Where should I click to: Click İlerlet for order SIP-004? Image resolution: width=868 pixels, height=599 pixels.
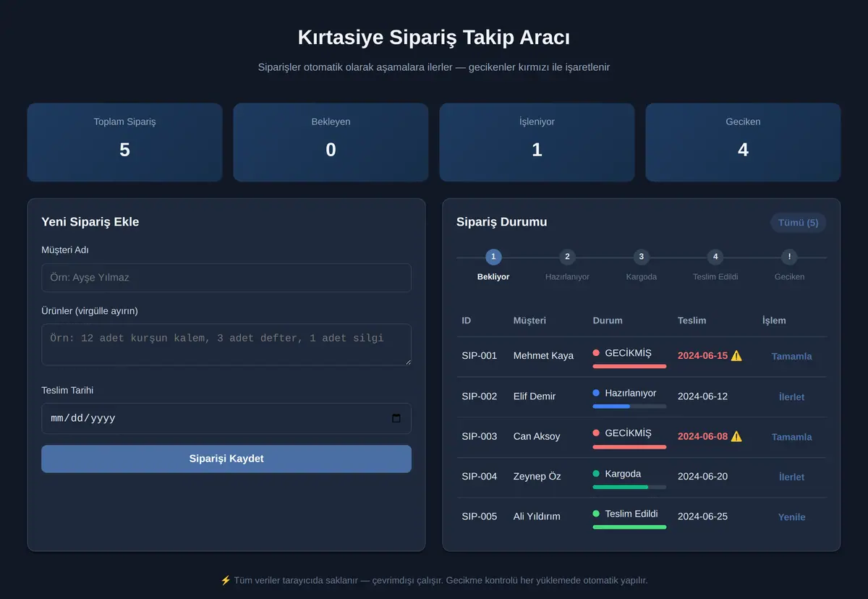click(791, 477)
